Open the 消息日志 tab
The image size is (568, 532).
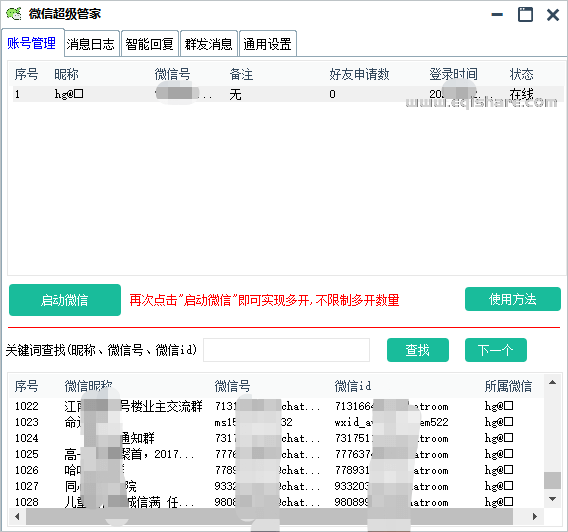point(91,44)
